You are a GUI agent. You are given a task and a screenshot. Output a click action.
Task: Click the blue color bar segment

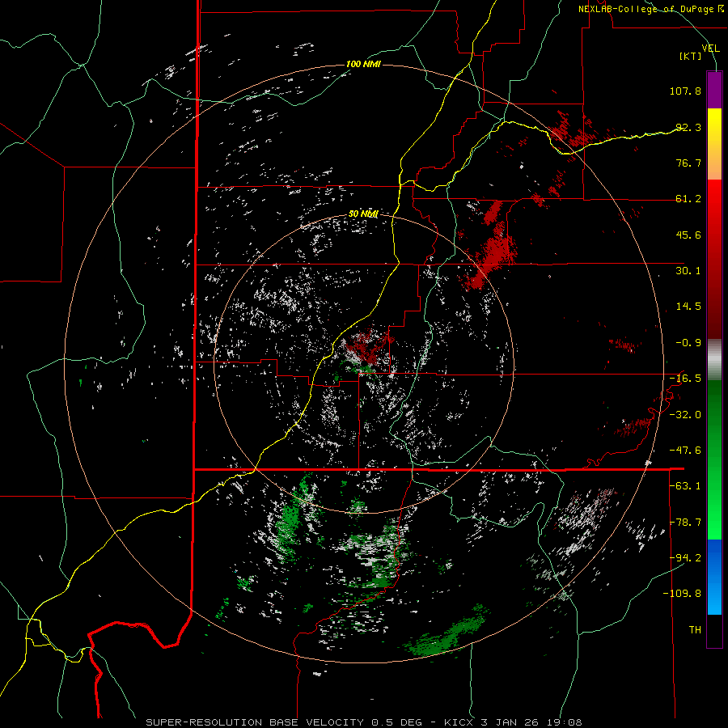tap(714, 577)
